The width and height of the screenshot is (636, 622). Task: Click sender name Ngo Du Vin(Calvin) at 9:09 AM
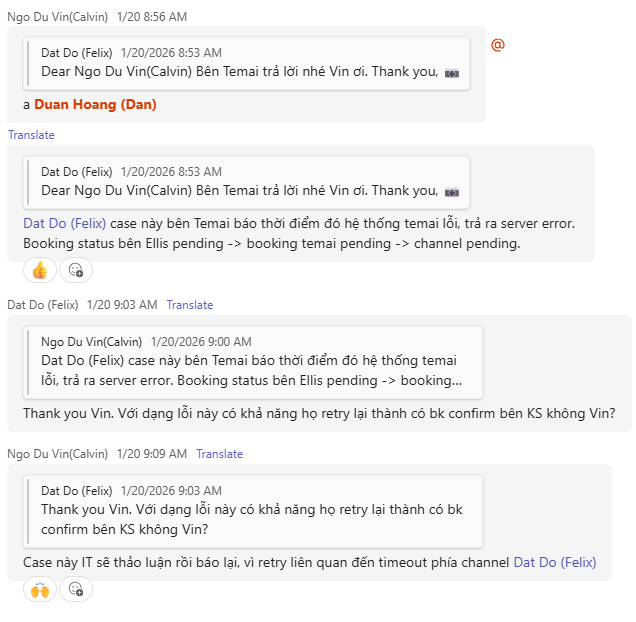click(58, 454)
